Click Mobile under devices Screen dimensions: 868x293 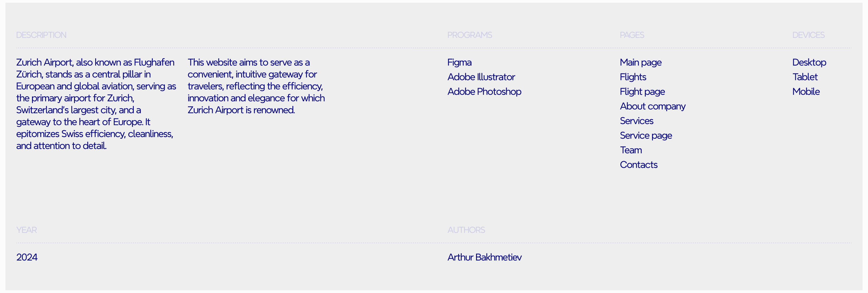click(x=806, y=92)
